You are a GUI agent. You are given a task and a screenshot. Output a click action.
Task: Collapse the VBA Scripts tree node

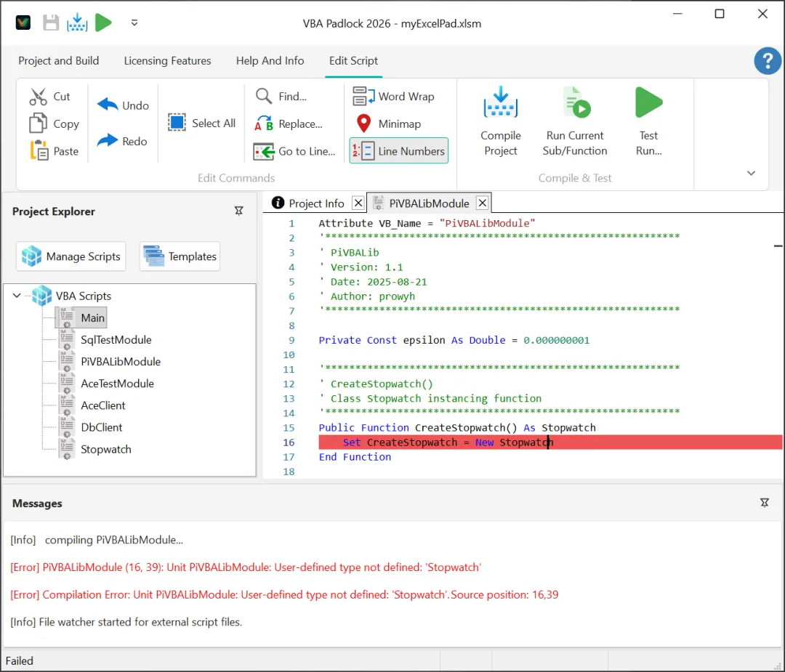point(17,296)
